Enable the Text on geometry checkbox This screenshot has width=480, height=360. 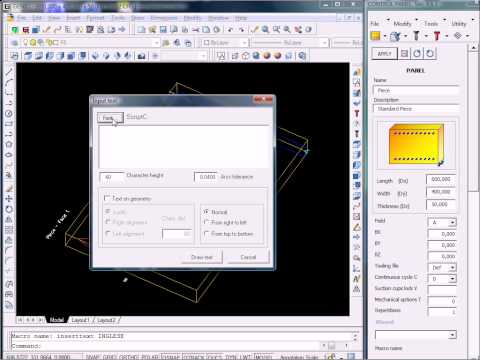107,198
